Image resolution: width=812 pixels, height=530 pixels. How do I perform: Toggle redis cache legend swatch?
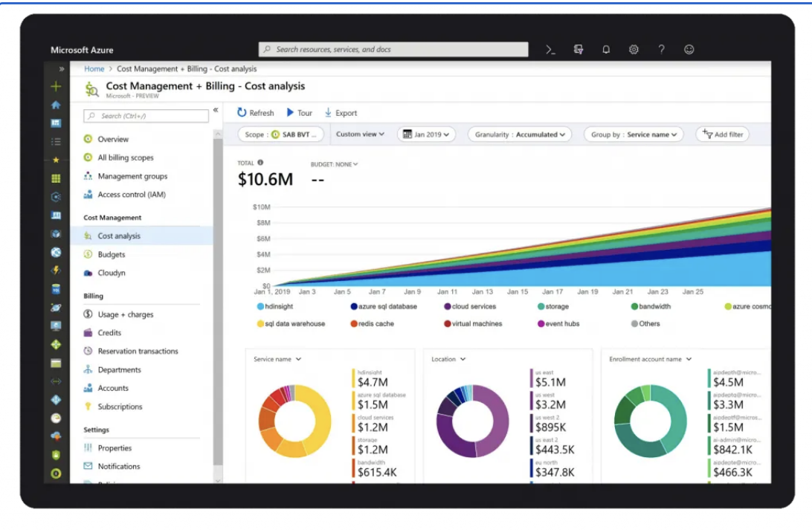354,323
